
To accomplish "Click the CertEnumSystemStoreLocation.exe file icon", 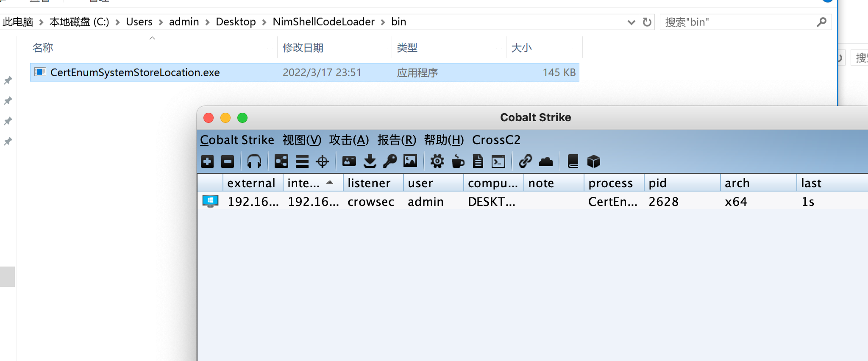I will [40, 72].
